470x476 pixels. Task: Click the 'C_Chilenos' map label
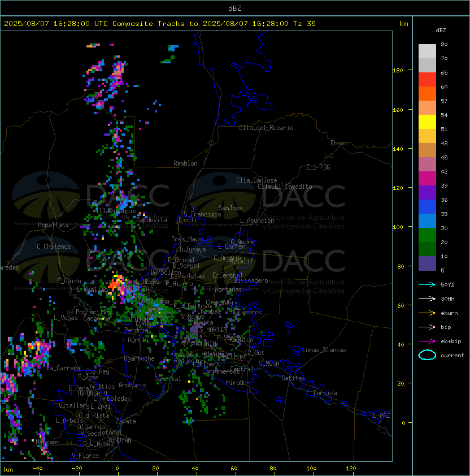(54, 246)
